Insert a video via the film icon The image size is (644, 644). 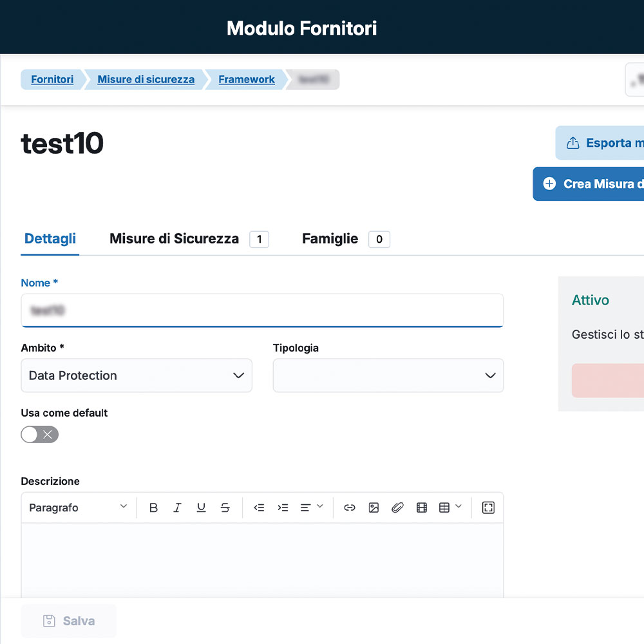click(x=422, y=508)
